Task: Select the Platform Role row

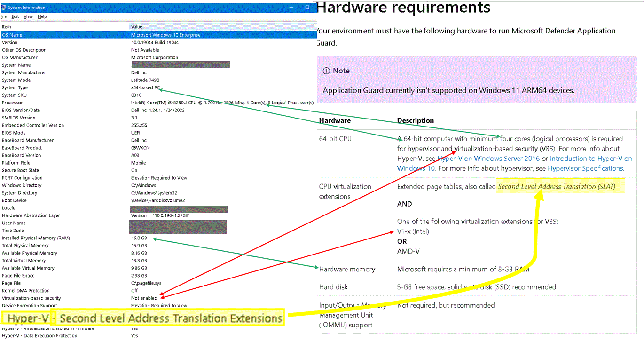Action: click(x=158, y=163)
